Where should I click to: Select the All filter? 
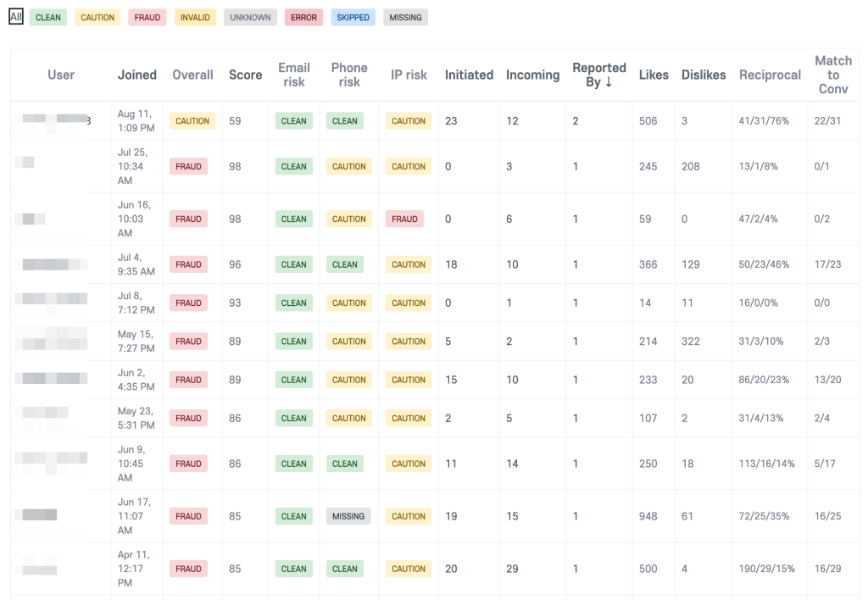[16, 17]
